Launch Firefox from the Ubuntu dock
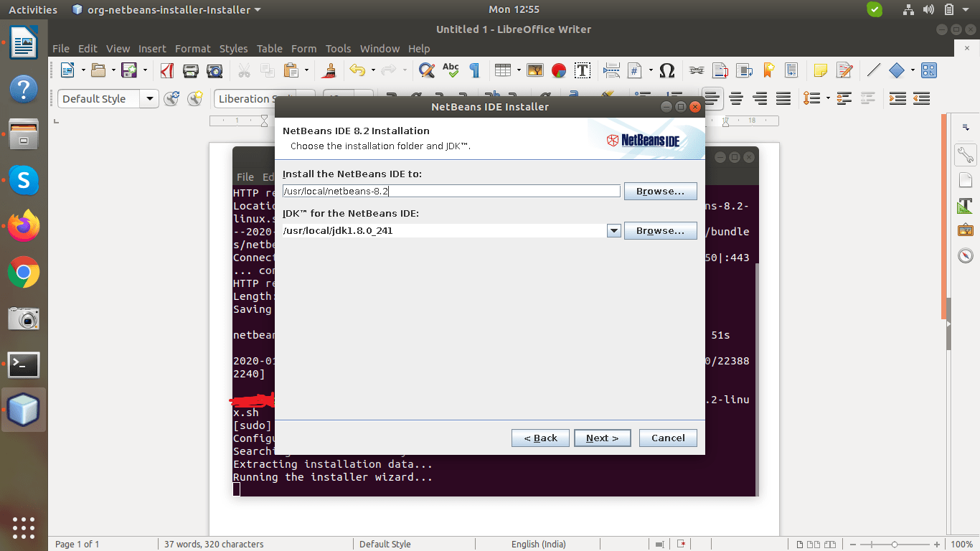Image resolution: width=980 pixels, height=551 pixels. [x=24, y=227]
